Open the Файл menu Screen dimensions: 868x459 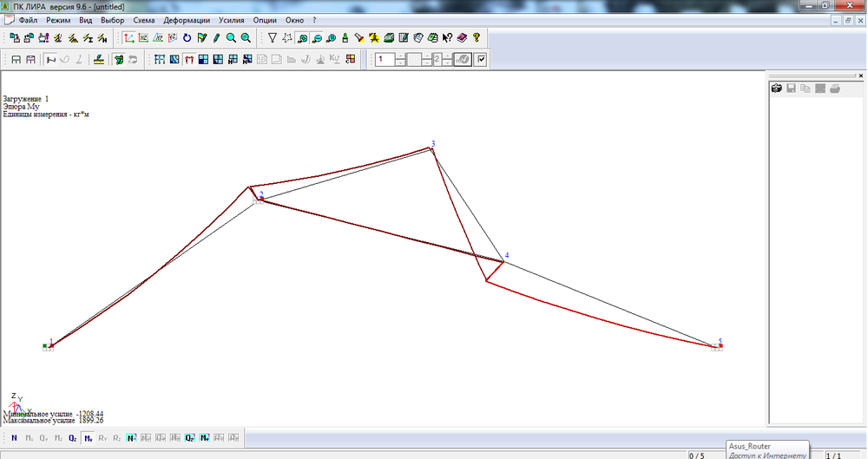pos(28,20)
